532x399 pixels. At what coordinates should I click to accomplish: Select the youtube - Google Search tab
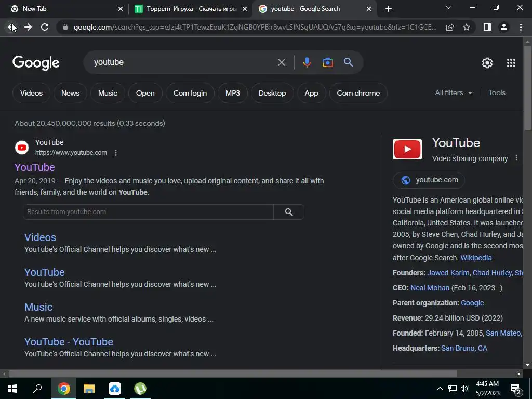point(314,9)
